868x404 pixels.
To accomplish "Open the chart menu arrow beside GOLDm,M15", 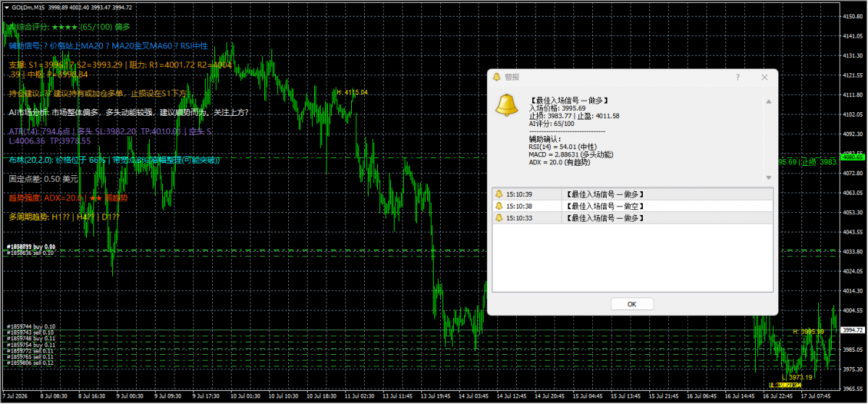I will (x=6, y=7).
